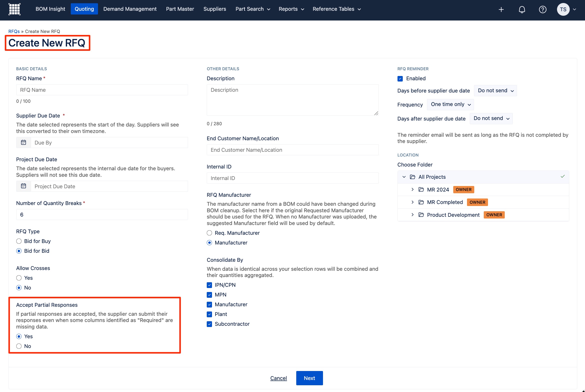This screenshot has width=585, height=392.
Task: Expand the Product Development folder chevron
Action: 412,215
